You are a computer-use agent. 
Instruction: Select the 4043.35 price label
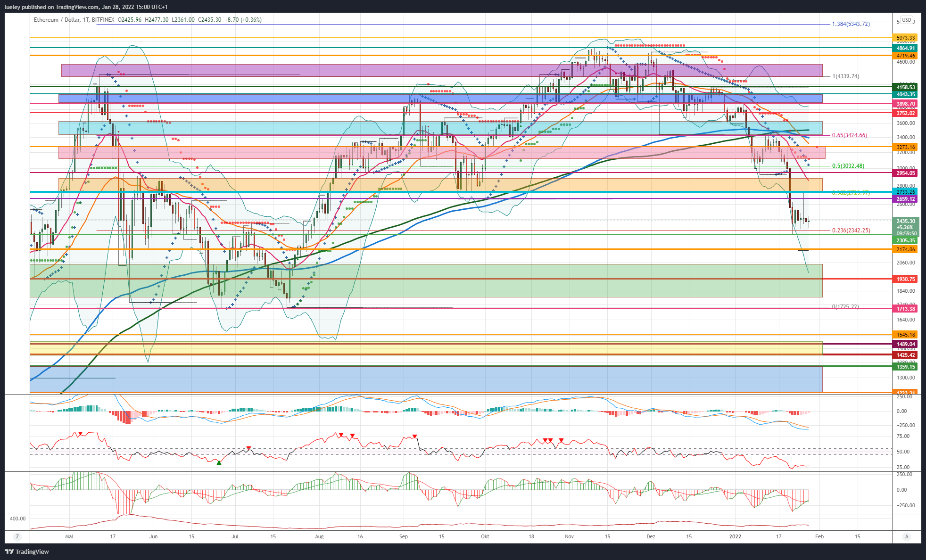tap(906, 94)
